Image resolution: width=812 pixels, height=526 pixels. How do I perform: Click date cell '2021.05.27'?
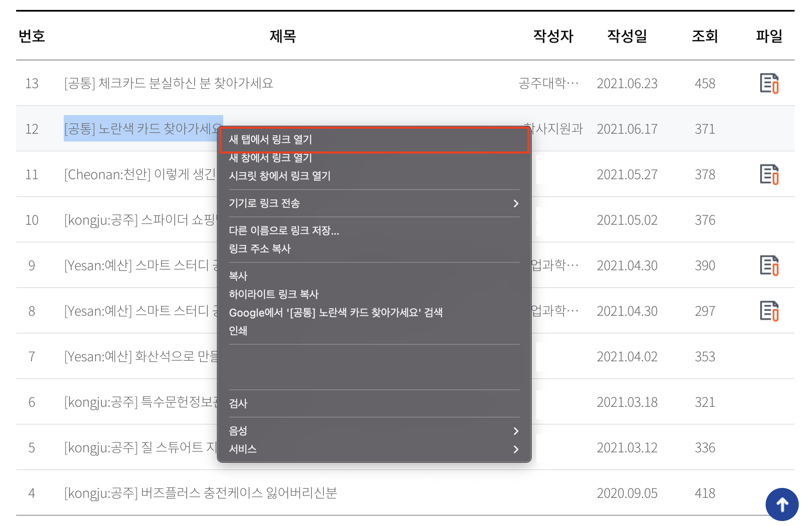(x=627, y=175)
